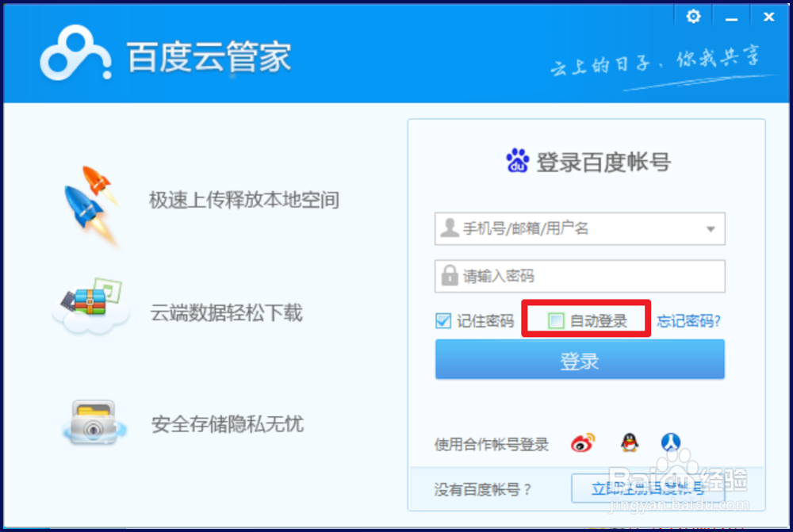
Task: Click the 百度云管家 cloud logo
Action: click(76, 54)
